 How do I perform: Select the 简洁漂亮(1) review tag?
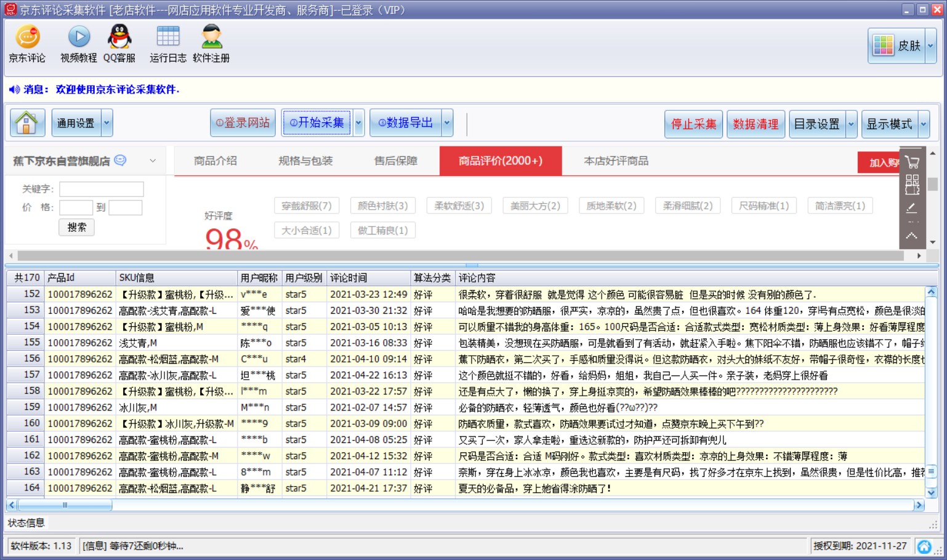840,206
